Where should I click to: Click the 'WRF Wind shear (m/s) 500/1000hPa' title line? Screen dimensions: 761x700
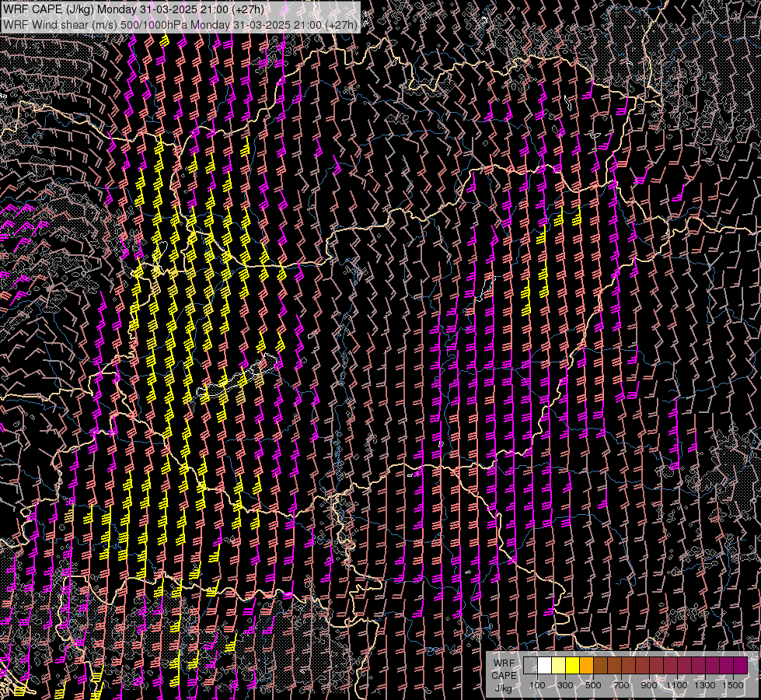coord(180,24)
